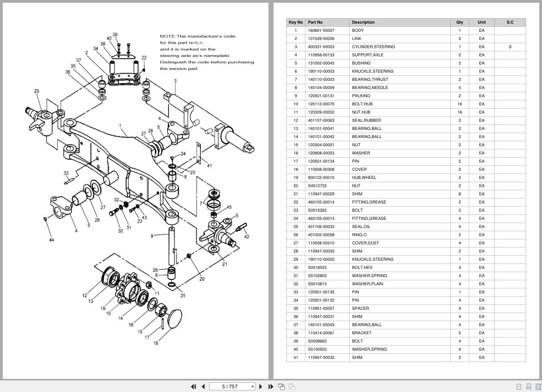Open the page number dropdown arrow
542x392 pixels.
click(253, 387)
